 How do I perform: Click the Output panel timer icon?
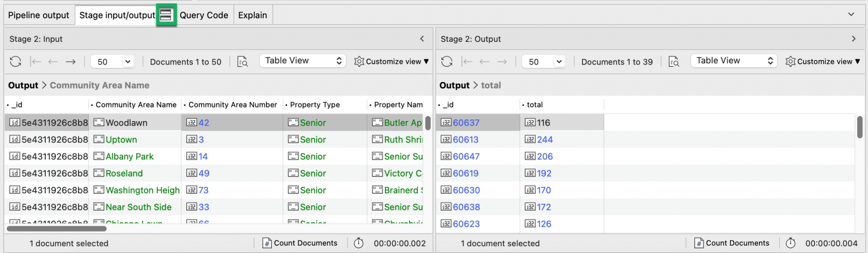click(x=790, y=243)
